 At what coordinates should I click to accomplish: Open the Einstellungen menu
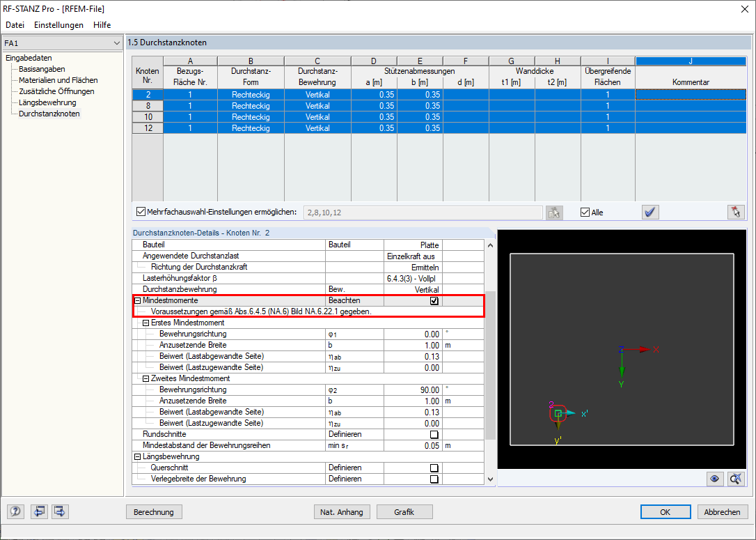(x=58, y=24)
